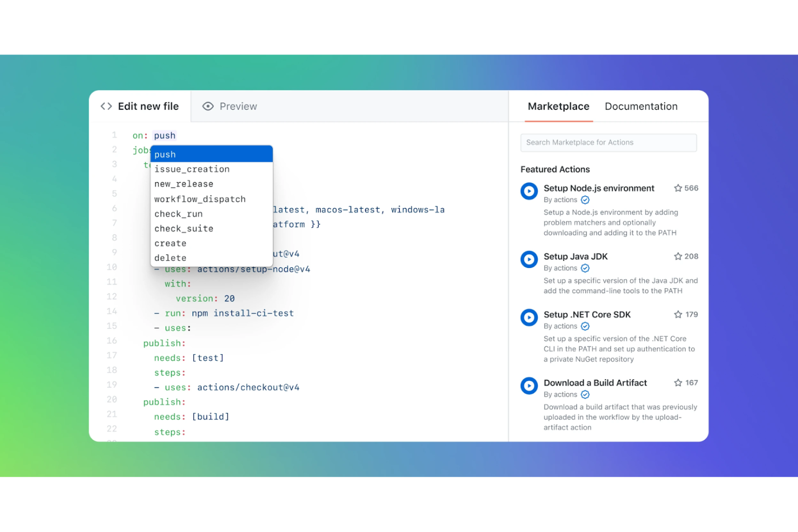Star the Setup Java JDK action

[678, 256]
